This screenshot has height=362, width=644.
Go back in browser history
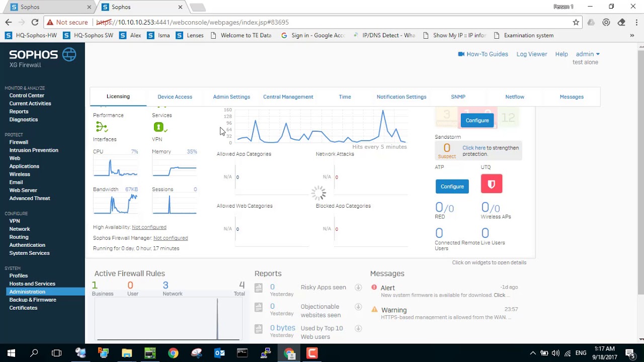[9, 22]
